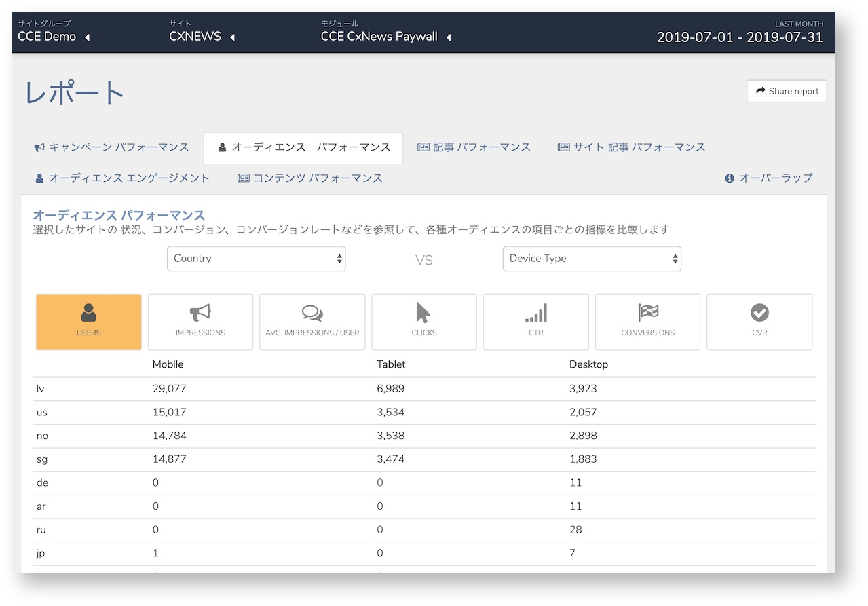Choose AVG. IMPRESSIONS / USER tile
Screen dimensions: 868x606
click(x=312, y=322)
